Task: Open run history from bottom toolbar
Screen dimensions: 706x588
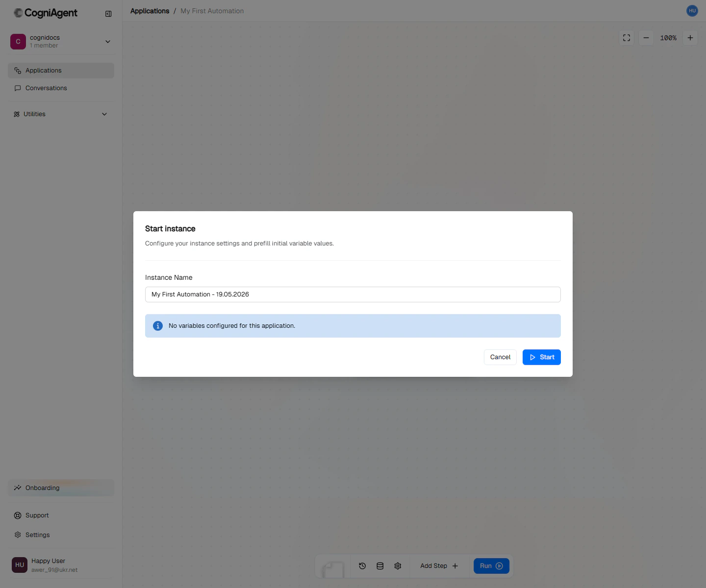Action: coord(362,566)
